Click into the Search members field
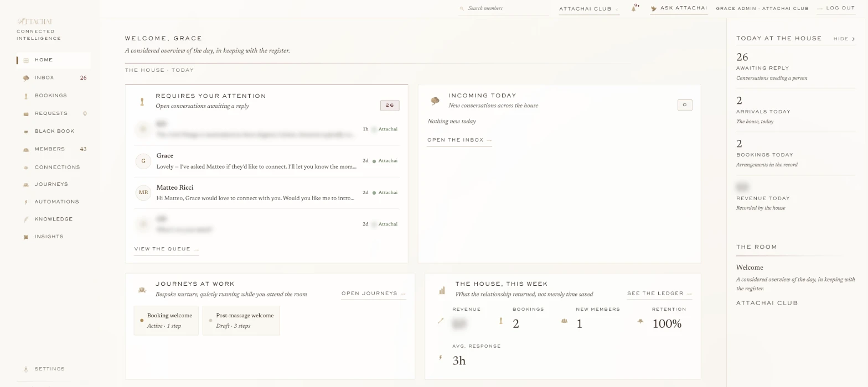 tap(504, 8)
